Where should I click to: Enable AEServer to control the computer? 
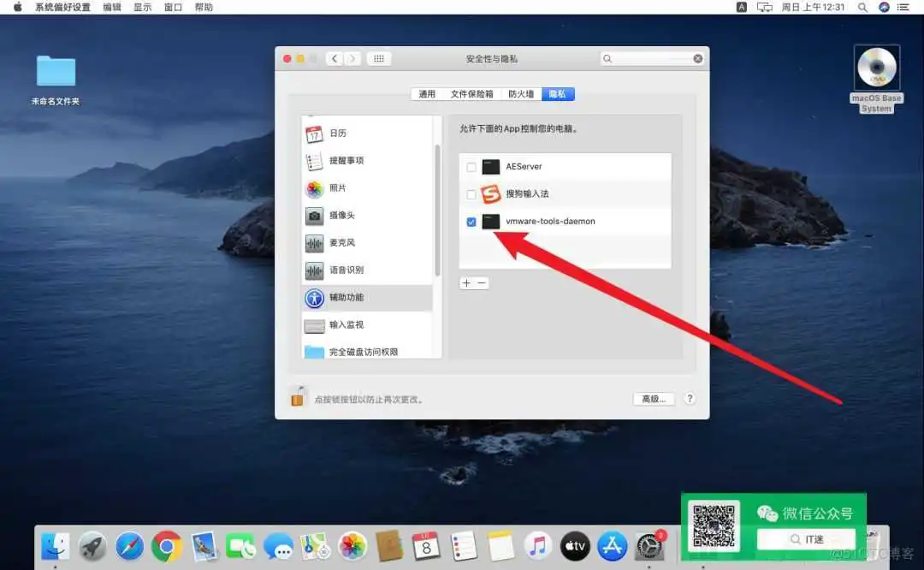coord(471,167)
